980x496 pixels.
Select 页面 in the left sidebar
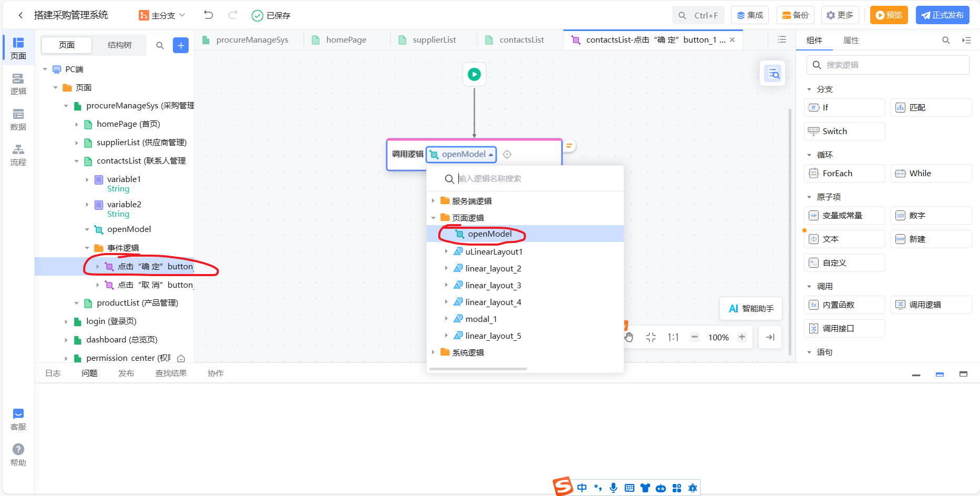tap(18, 48)
